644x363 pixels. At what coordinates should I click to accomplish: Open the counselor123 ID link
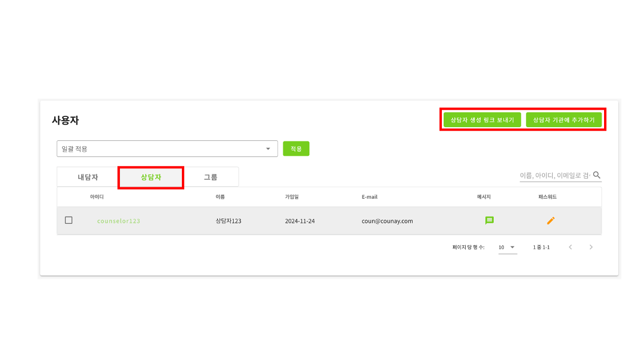click(x=119, y=221)
